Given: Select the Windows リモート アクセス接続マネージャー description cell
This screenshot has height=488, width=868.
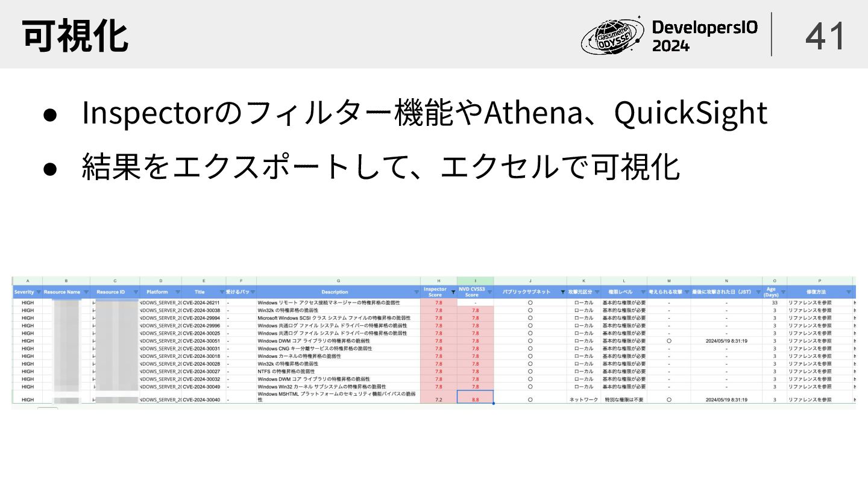Looking at the screenshot, I should [338, 302].
